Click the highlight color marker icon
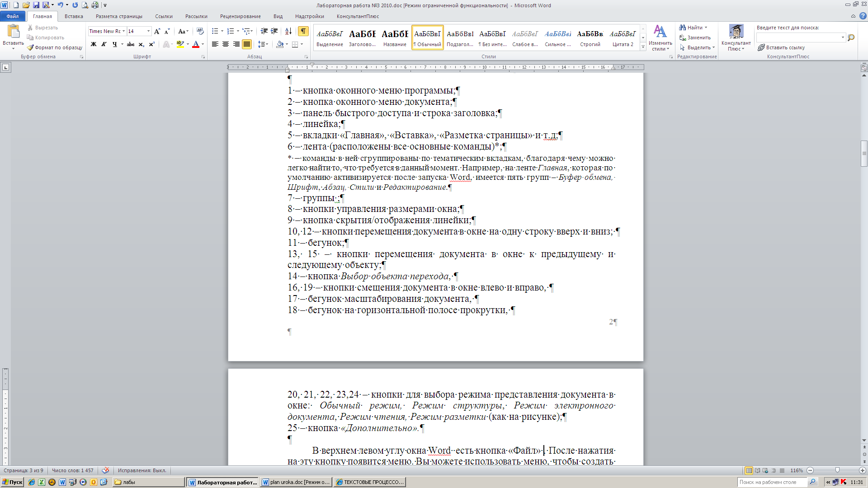The image size is (868, 488). (180, 44)
